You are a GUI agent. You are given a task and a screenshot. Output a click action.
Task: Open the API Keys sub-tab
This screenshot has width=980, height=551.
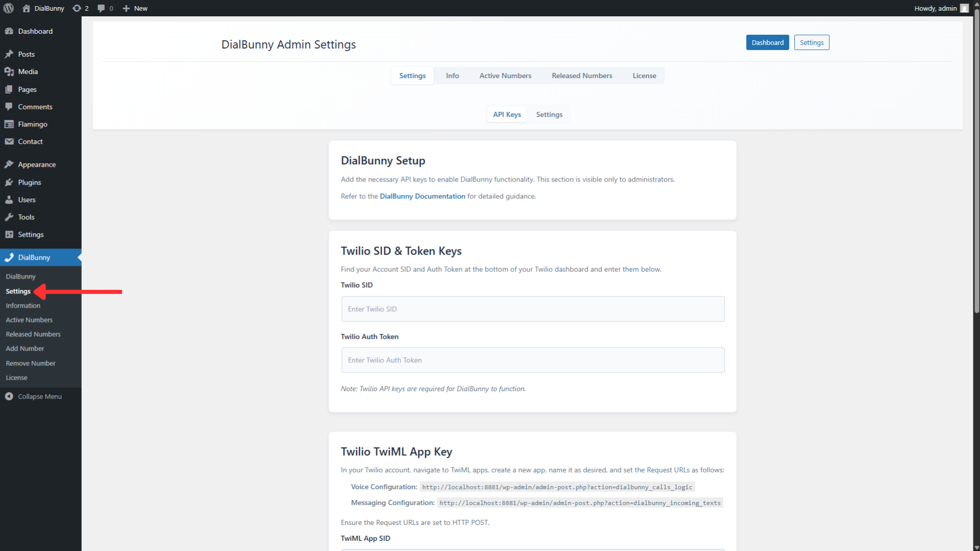(506, 114)
